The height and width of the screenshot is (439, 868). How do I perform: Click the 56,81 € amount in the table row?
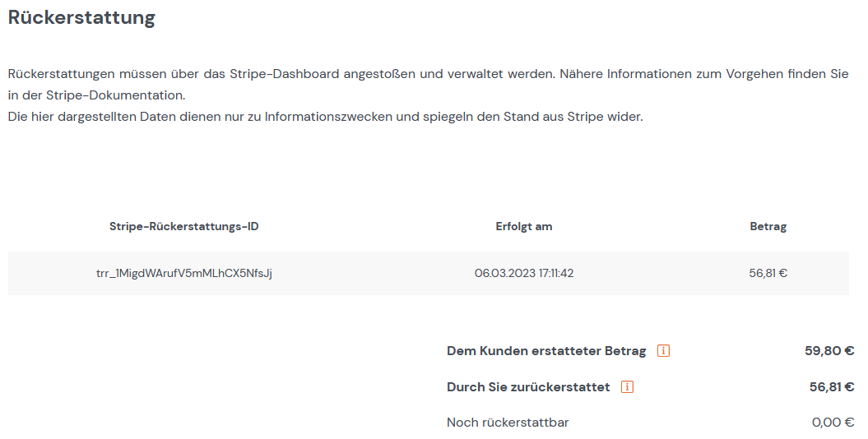coord(768,273)
